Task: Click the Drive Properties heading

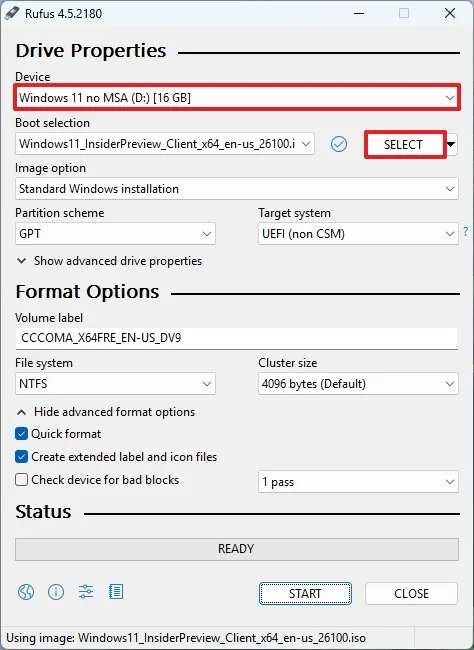Action: tap(91, 51)
